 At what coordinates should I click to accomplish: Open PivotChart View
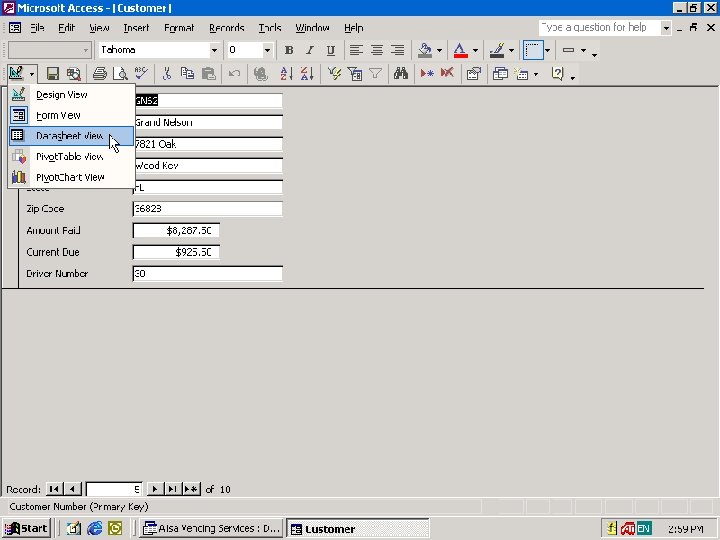[71, 177]
